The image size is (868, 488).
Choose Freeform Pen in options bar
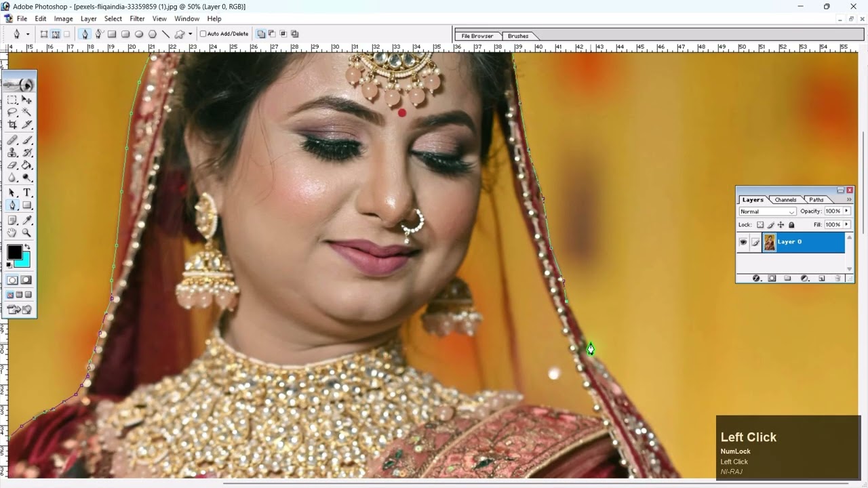[x=98, y=34]
